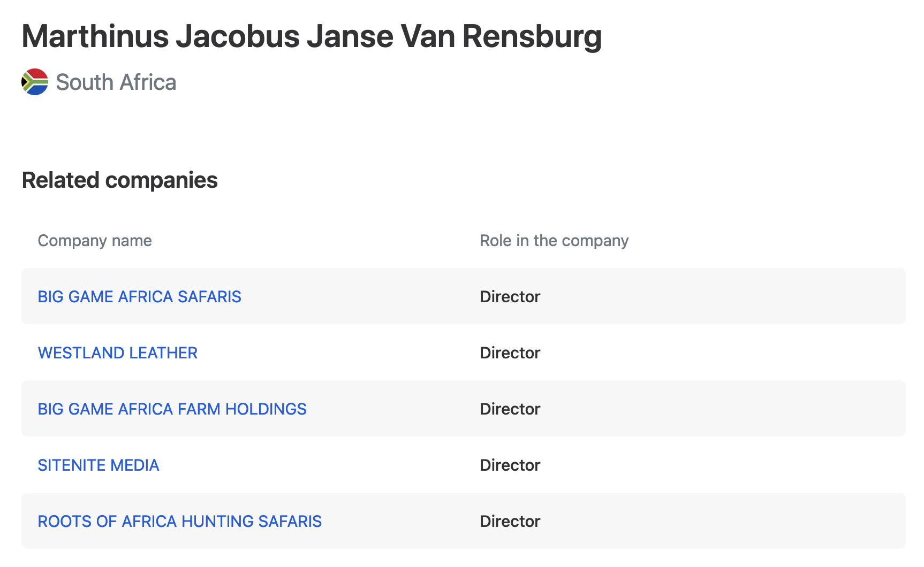Click the Company name column header
This screenshot has height=567, width=924.
[x=95, y=241]
